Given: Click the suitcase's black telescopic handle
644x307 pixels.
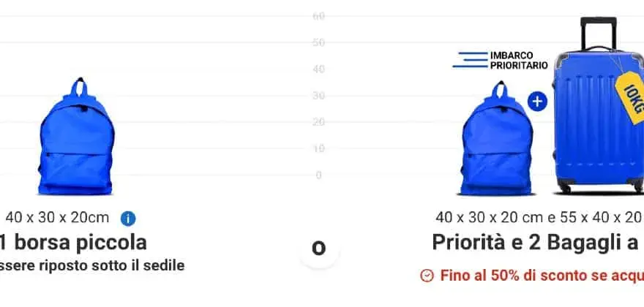Looking at the screenshot, I should tap(599, 33).
